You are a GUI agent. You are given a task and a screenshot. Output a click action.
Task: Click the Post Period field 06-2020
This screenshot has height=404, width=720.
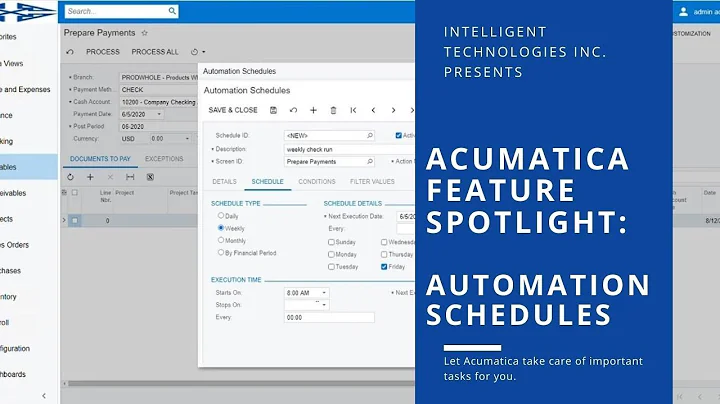click(159, 127)
